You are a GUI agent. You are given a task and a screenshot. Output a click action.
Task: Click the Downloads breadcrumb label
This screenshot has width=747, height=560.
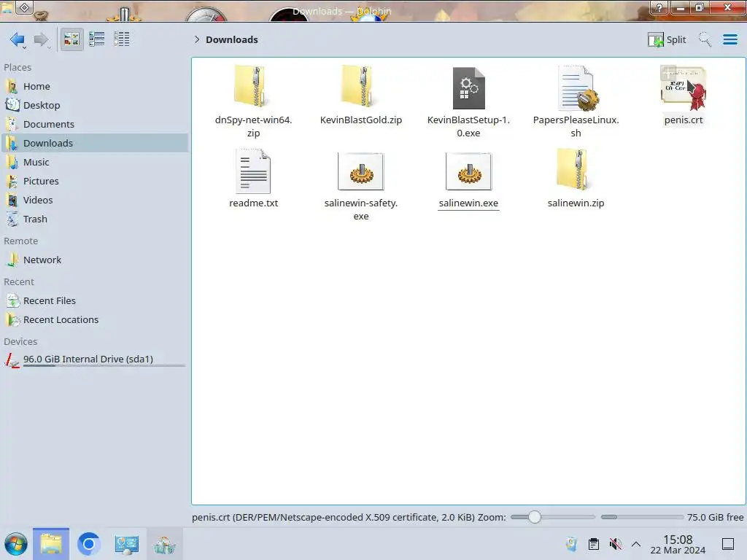click(231, 39)
